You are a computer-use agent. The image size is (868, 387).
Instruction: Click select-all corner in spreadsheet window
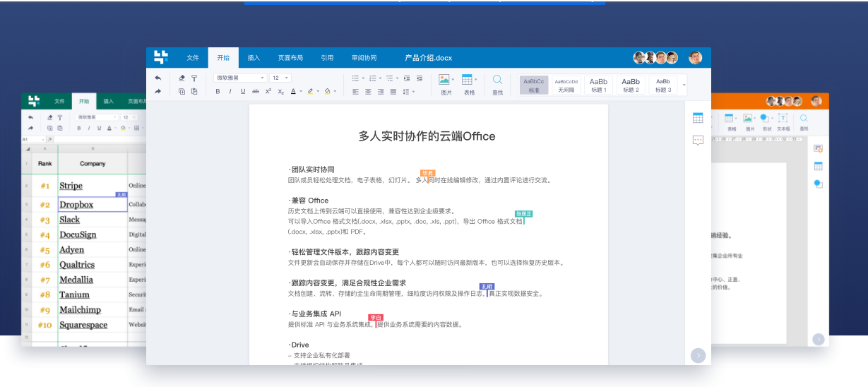pyautogui.click(x=28, y=148)
